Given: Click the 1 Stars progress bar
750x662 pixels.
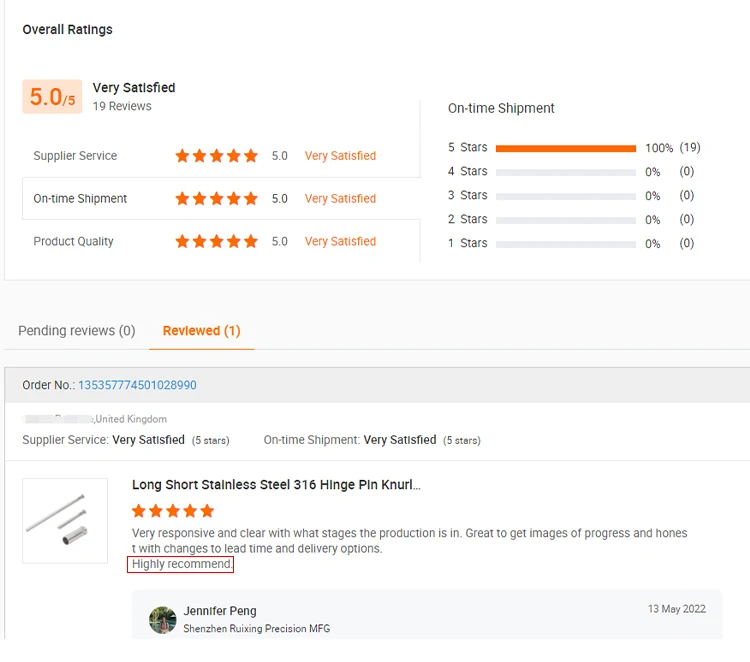Looking at the screenshot, I should [565, 244].
